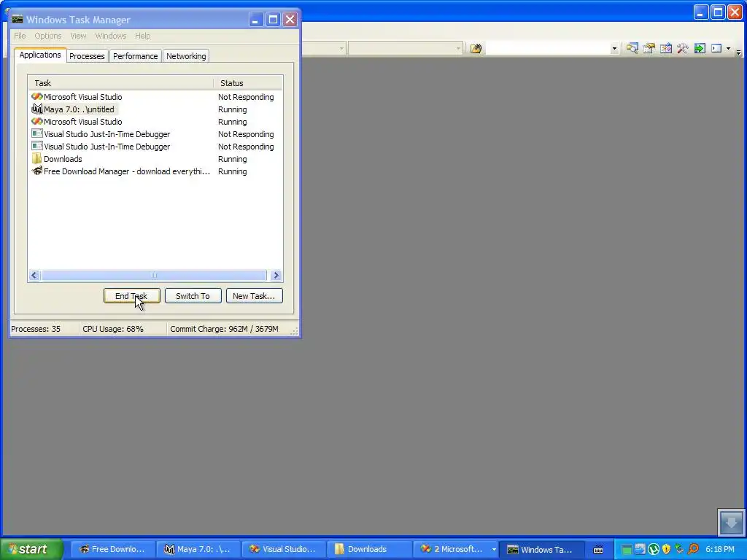Click 'CPU Usage: 68%' in the status bar
The image size is (747, 560).
[113, 329]
